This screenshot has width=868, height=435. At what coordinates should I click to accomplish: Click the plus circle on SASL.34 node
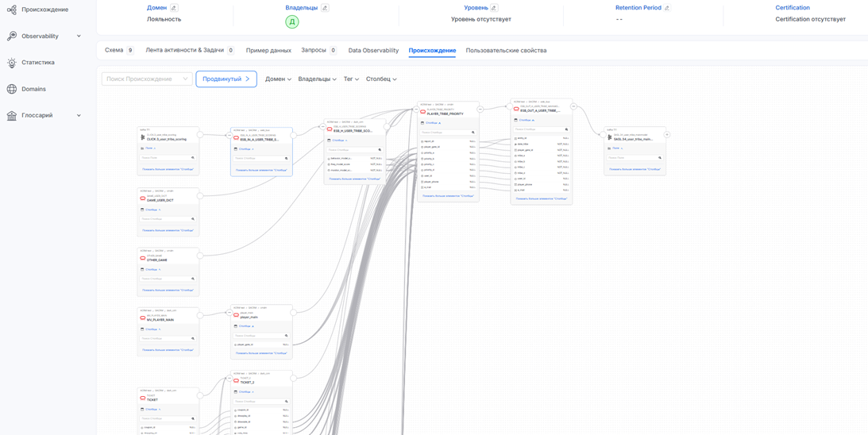click(x=667, y=135)
